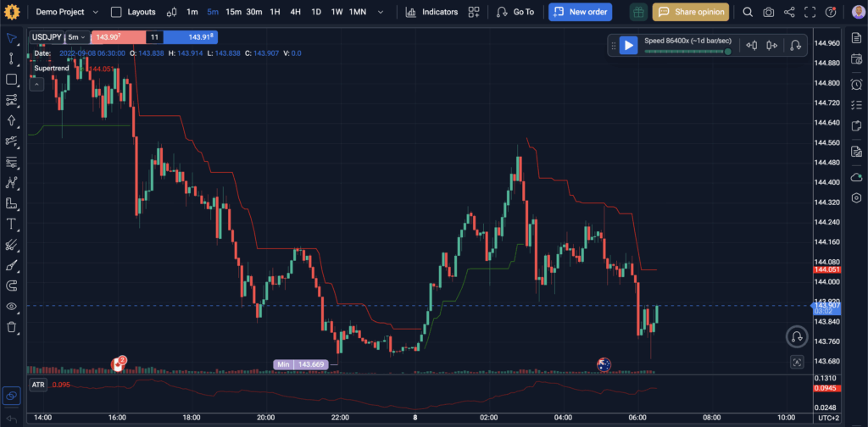Screen dimensions: 868x427
Task: Delete drawings with the trash icon
Action: coord(11,327)
